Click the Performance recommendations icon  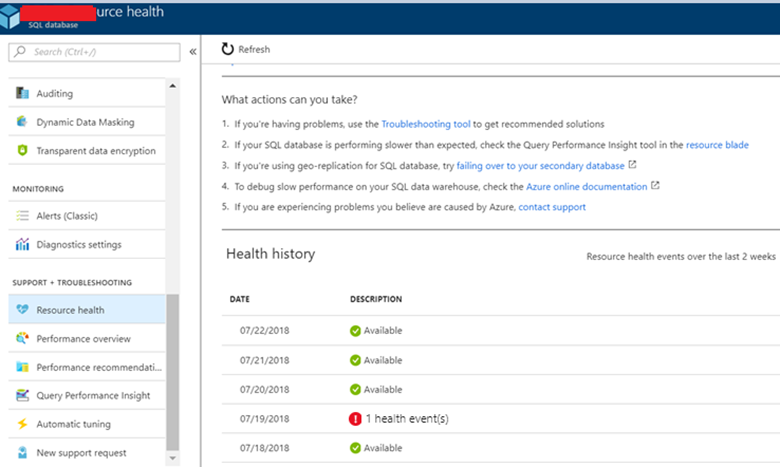coord(22,367)
